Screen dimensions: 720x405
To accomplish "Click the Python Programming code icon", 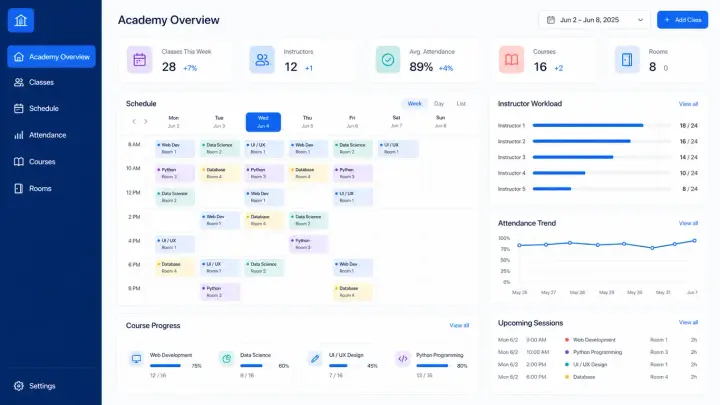I will point(403,359).
